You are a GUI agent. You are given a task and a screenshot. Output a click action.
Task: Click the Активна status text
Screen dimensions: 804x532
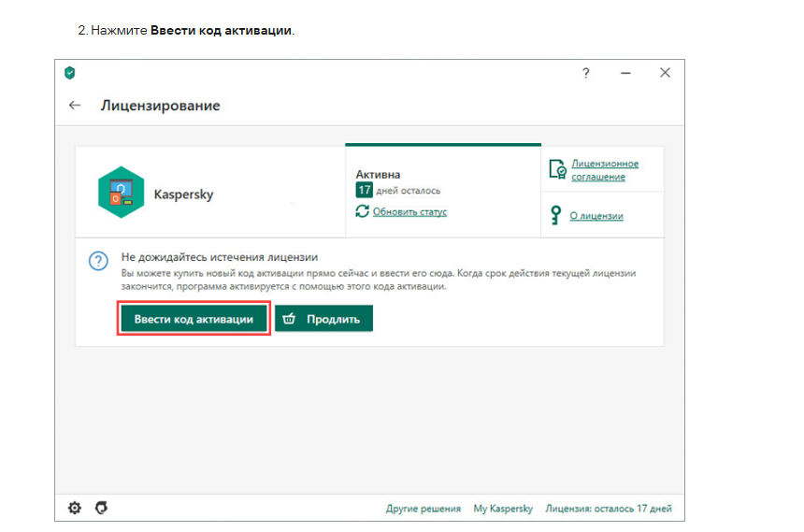click(378, 175)
